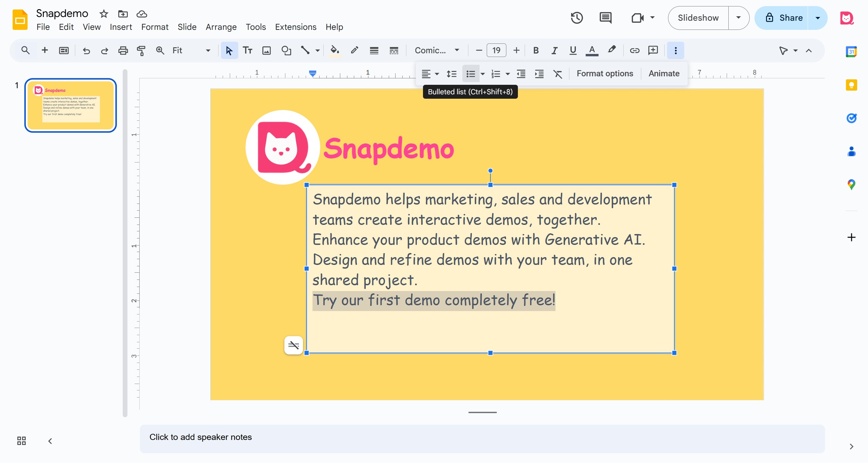Click the Animate button
This screenshot has width=868, height=463.
click(x=664, y=74)
